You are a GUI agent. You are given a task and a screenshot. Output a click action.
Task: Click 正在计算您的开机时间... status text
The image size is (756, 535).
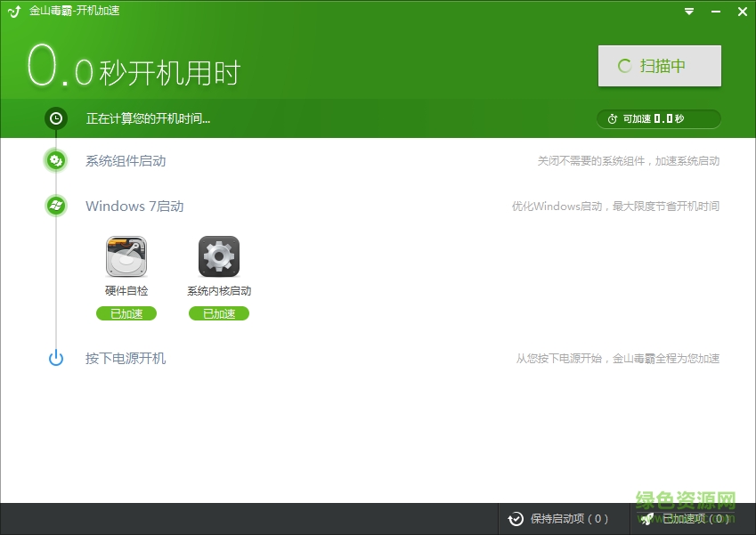[x=148, y=118]
